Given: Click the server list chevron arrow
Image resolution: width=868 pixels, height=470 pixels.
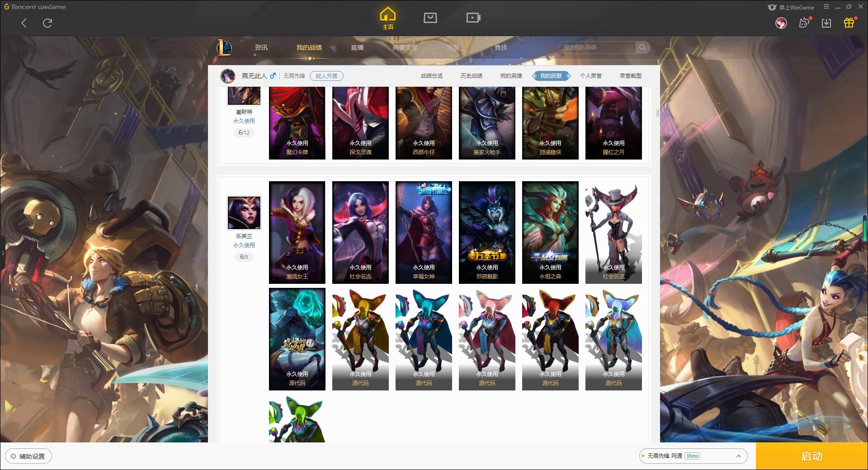Looking at the screenshot, I should tap(739, 456).
